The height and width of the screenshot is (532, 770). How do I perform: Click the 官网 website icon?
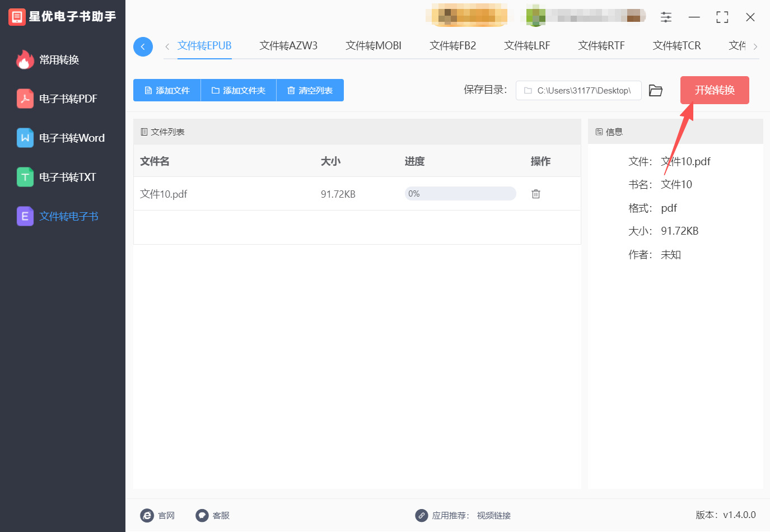point(147,515)
